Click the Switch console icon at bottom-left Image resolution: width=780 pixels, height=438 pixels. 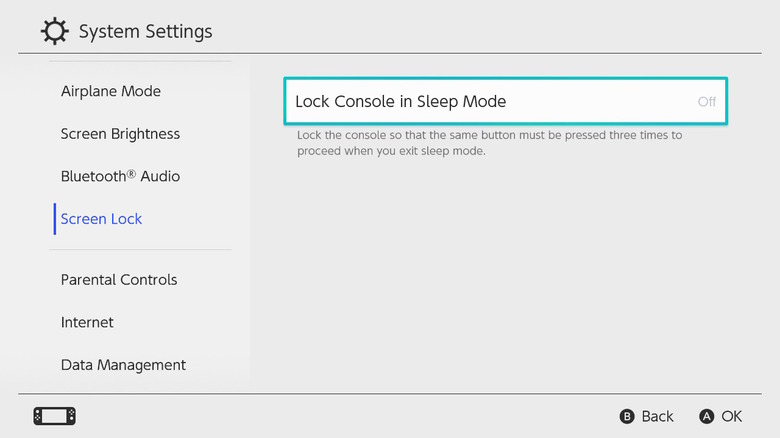55,415
